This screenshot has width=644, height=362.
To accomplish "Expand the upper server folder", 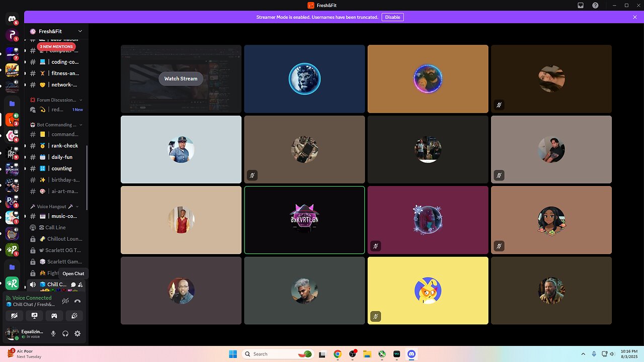I will coord(12,104).
